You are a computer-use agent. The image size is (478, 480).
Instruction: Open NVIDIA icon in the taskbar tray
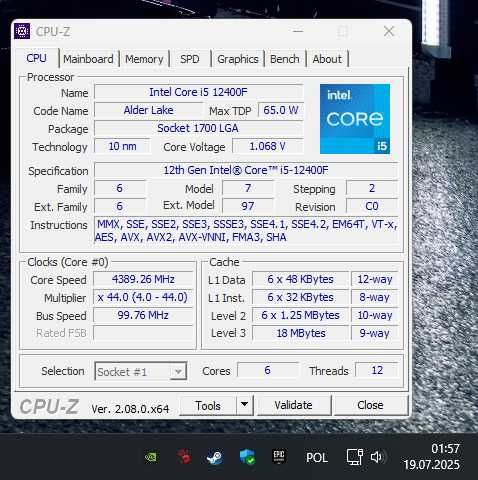151,457
